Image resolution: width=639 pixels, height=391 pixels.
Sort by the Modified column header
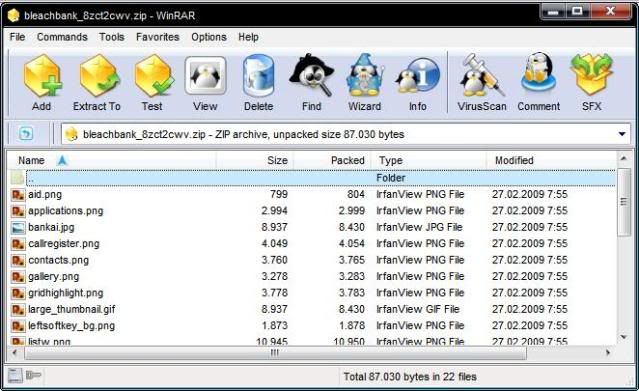[x=552, y=160]
